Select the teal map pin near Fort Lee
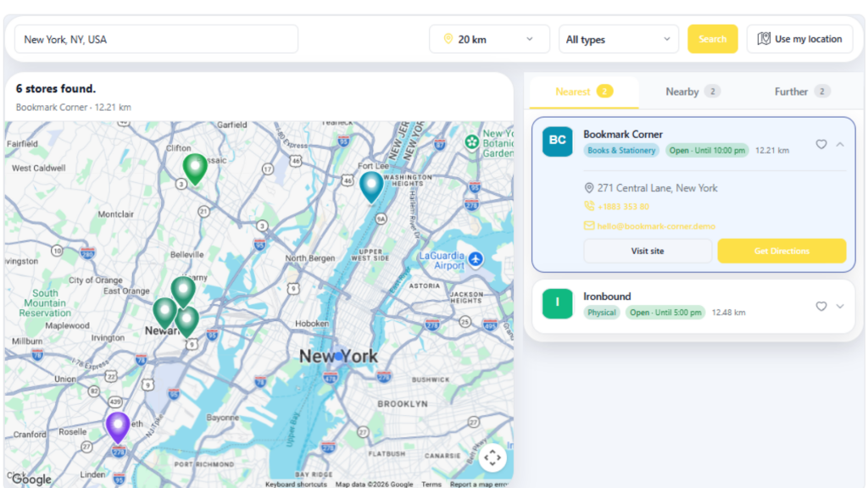 [371, 186]
